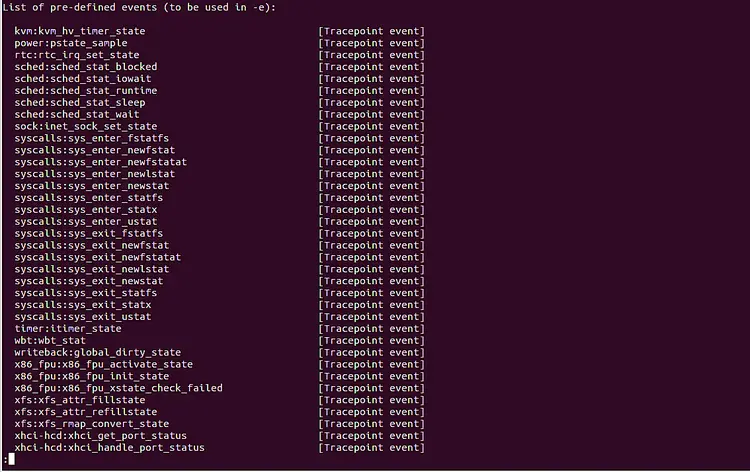
Task: Select the sched:sched_stat_runtime line
Action: click(86, 91)
